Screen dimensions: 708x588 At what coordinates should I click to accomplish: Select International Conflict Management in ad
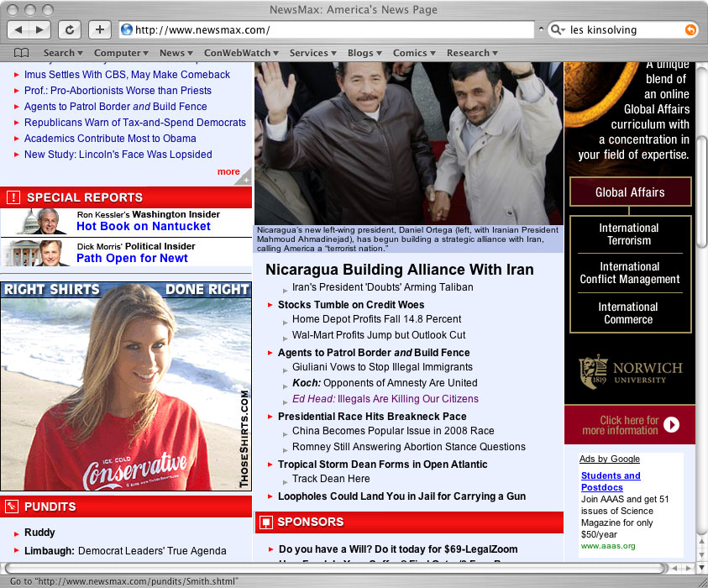[629, 273]
